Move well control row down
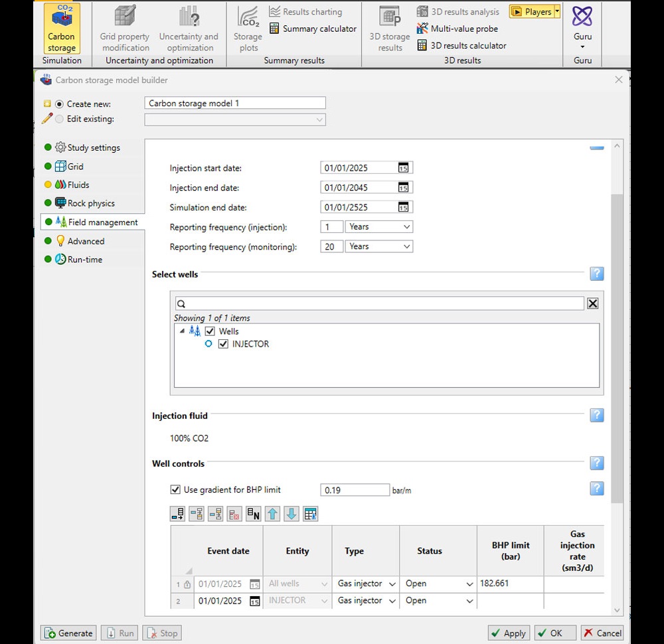Viewport: 664px width, 644px height. click(x=291, y=514)
